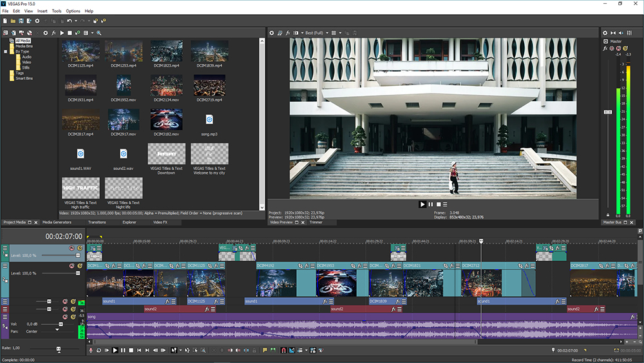The image size is (644, 363).
Task: Toggle Loop Playback in transport bar
Action: (x=99, y=350)
